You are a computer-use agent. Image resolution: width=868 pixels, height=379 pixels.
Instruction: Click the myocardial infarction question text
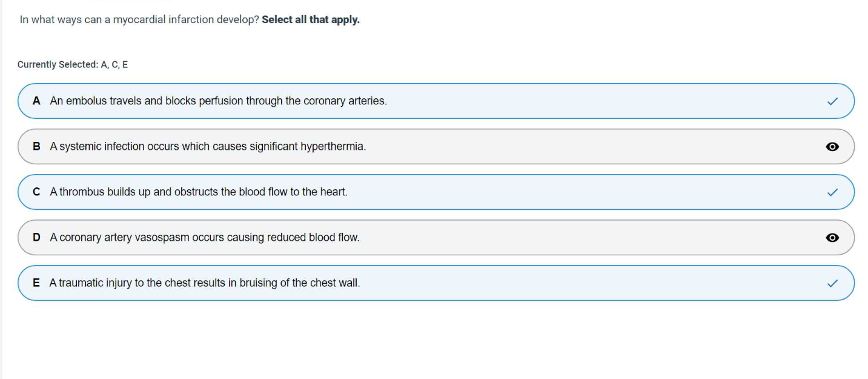pyautogui.click(x=139, y=19)
